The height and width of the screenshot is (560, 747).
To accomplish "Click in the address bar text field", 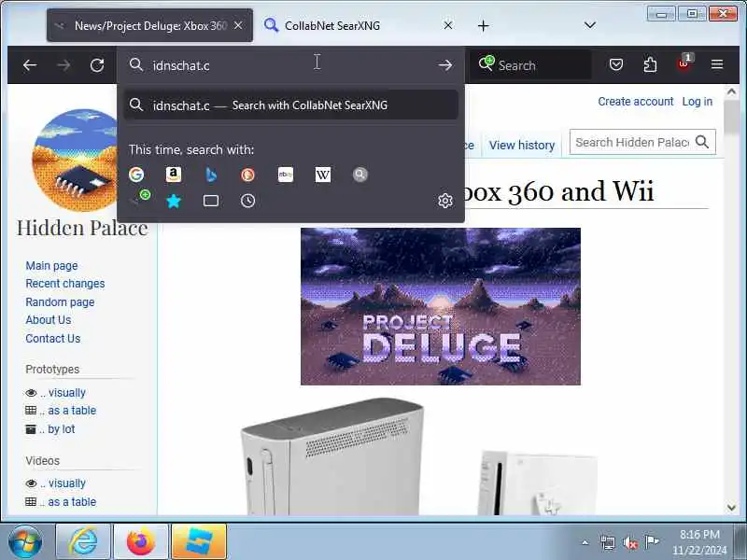I will [290, 65].
